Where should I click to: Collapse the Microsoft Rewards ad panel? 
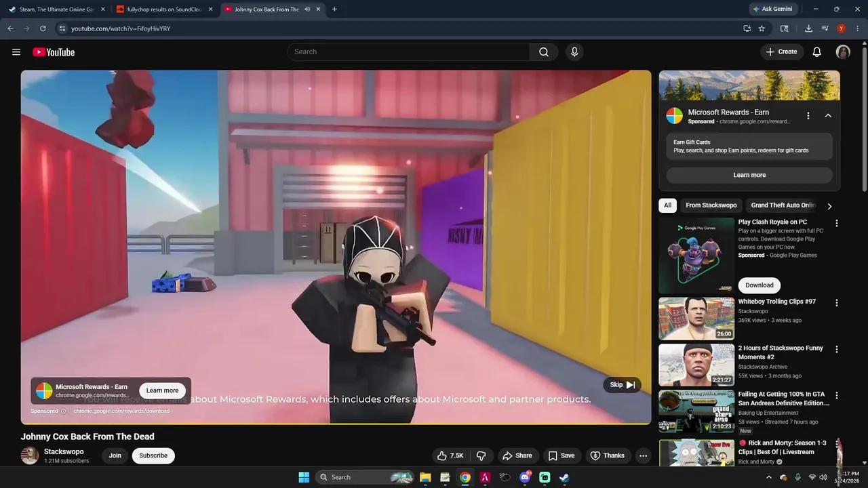click(828, 116)
